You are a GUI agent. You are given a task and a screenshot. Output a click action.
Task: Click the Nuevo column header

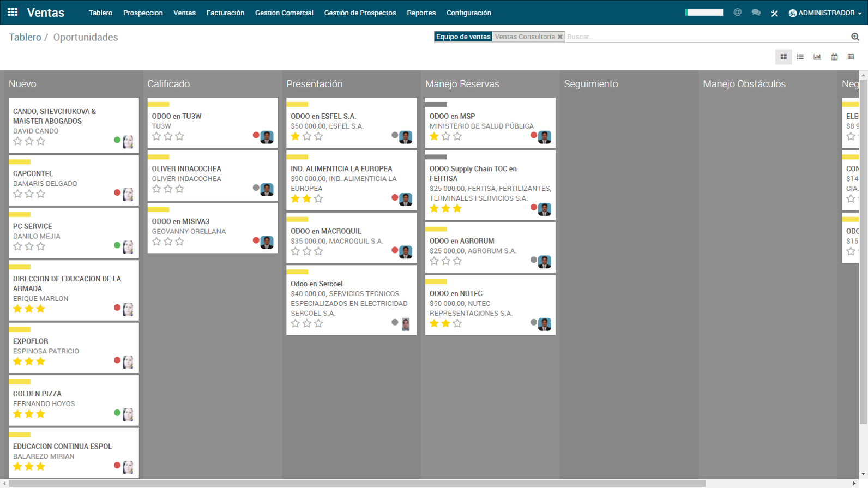click(x=22, y=84)
